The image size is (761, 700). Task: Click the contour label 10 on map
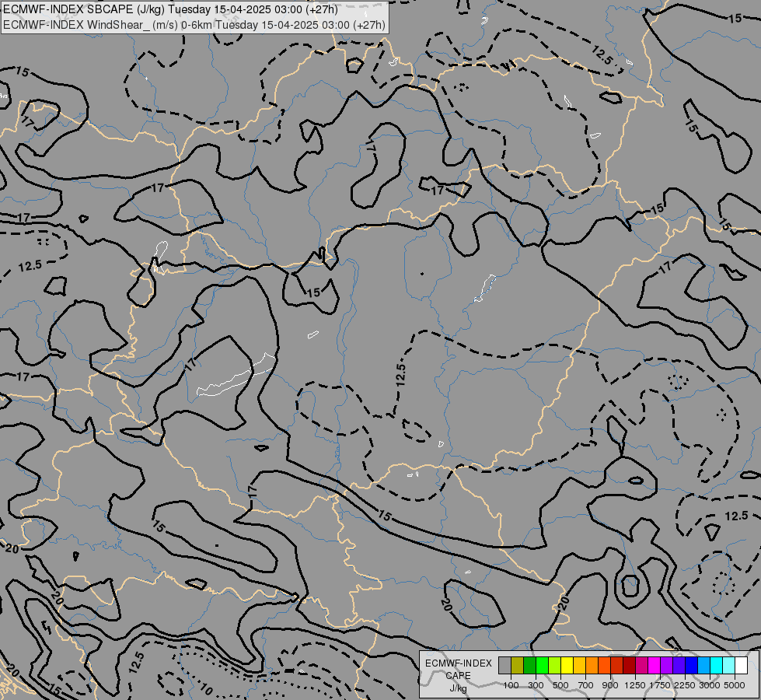click(x=206, y=689)
